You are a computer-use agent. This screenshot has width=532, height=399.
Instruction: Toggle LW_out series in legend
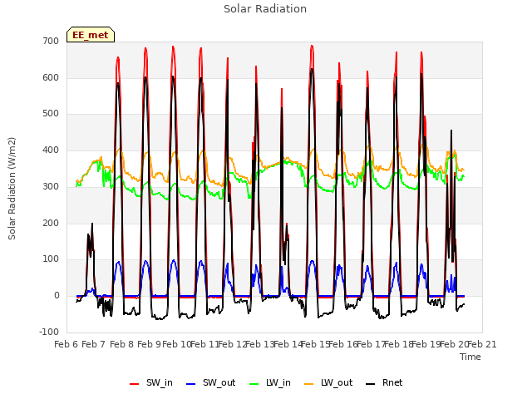click(x=328, y=382)
